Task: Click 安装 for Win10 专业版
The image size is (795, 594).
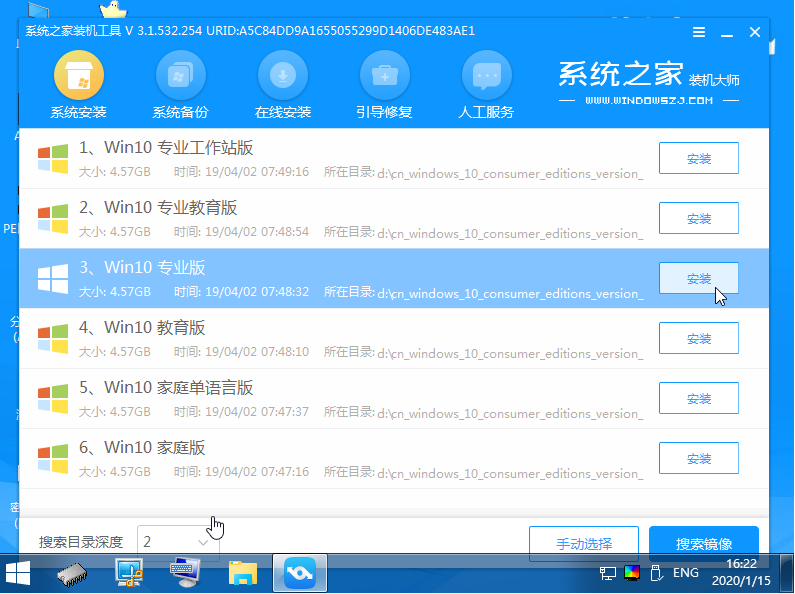Action: tap(699, 278)
